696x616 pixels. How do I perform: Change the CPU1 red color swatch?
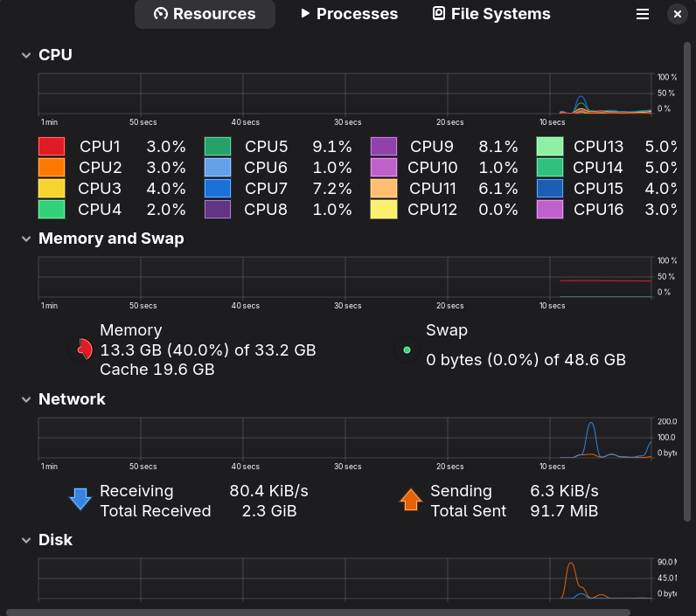coord(52,146)
